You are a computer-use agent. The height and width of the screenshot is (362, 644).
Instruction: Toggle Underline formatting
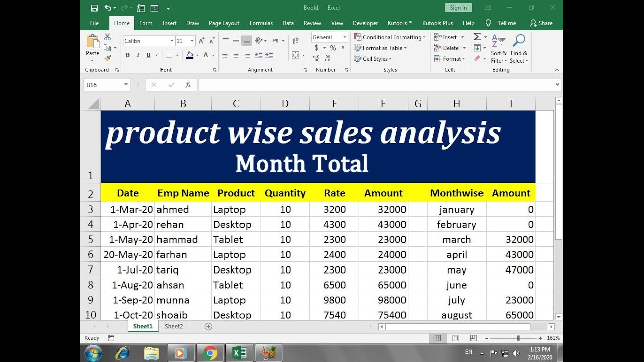[148, 55]
